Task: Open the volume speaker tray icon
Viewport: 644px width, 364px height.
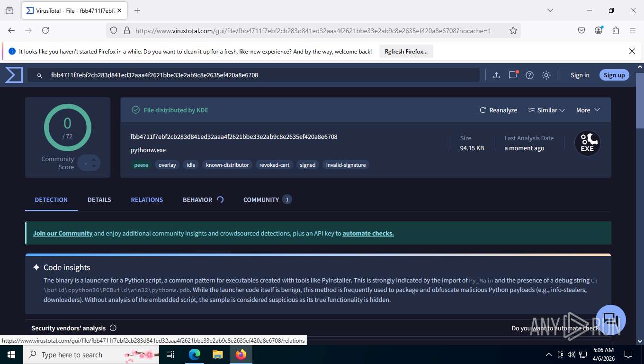Action: click(x=571, y=355)
